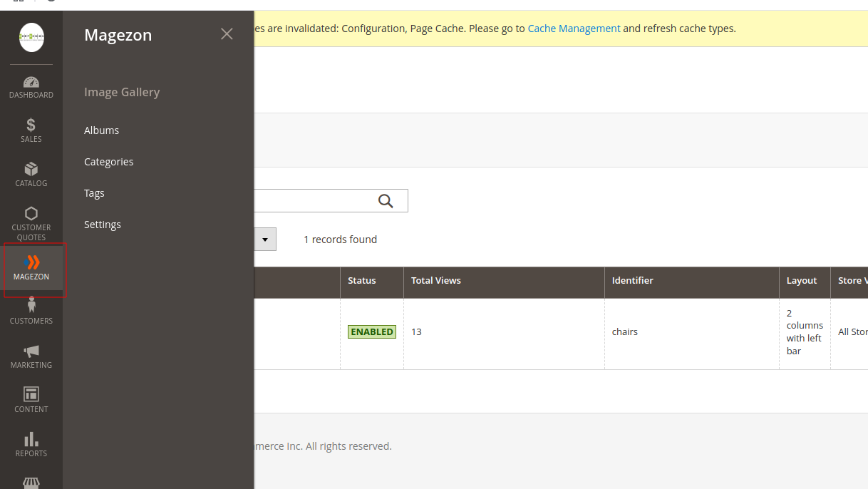Select Albums in Image Gallery menu
Screen dimensions: 868x489
(x=101, y=130)
